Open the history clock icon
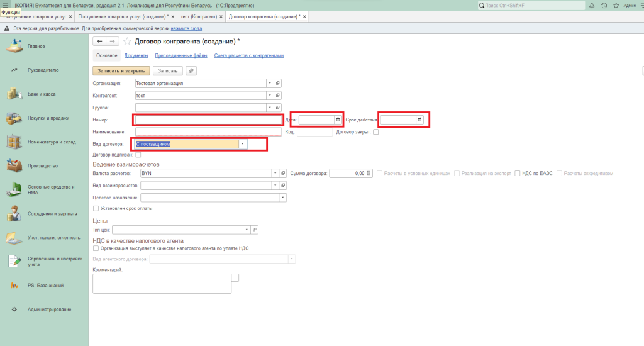Image resolution: width=644 pixels, height=346 pixels. click(604, 5)
